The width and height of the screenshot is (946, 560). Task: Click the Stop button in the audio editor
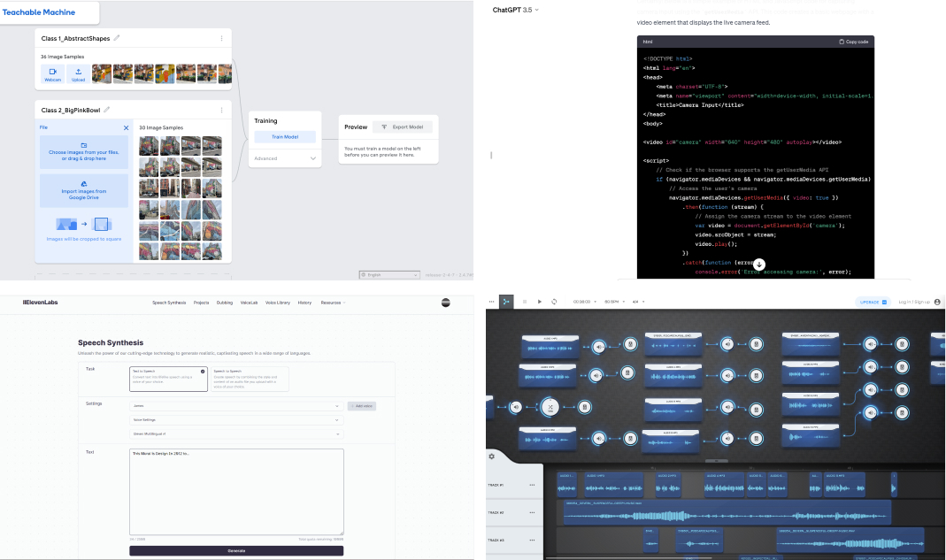click(525, 302)
